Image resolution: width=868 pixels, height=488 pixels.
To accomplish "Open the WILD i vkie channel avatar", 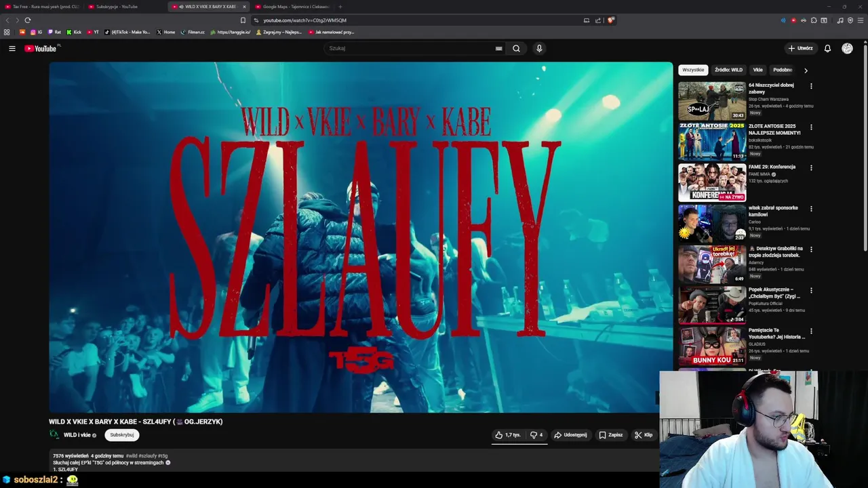I will point(54,434).
